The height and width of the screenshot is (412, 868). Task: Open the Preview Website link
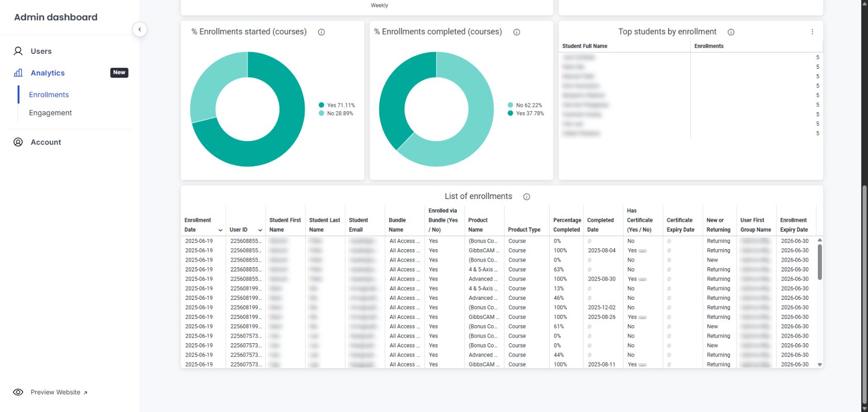59,392
